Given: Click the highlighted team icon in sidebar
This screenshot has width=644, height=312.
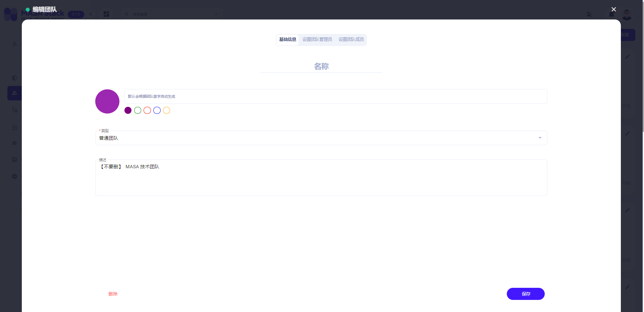Looking at the screenshot, I should click(x=14, y=93).
